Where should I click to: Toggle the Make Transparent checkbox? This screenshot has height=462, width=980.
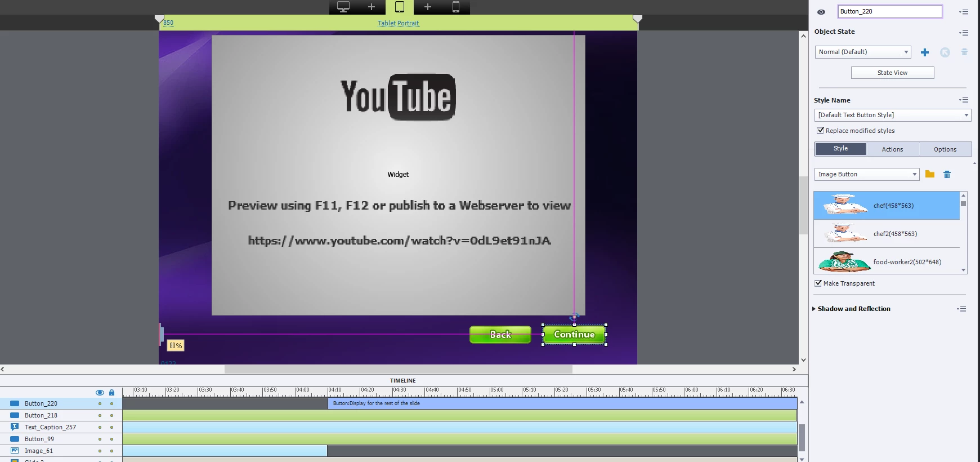point(818,283)
